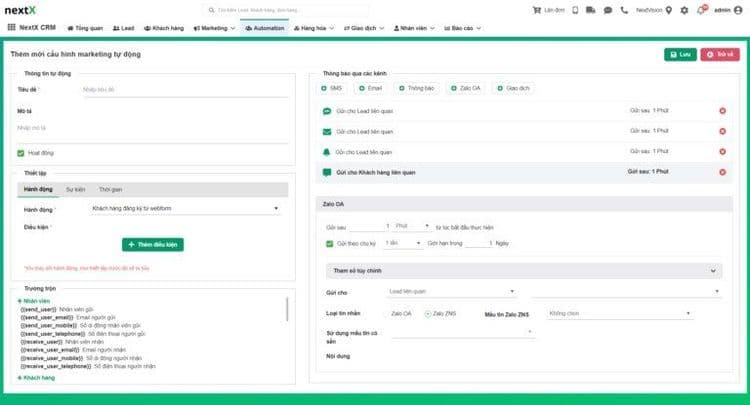This screenshot has width=750, height=405.
Task: Click the Gửi sau number field
Action: 371,226
